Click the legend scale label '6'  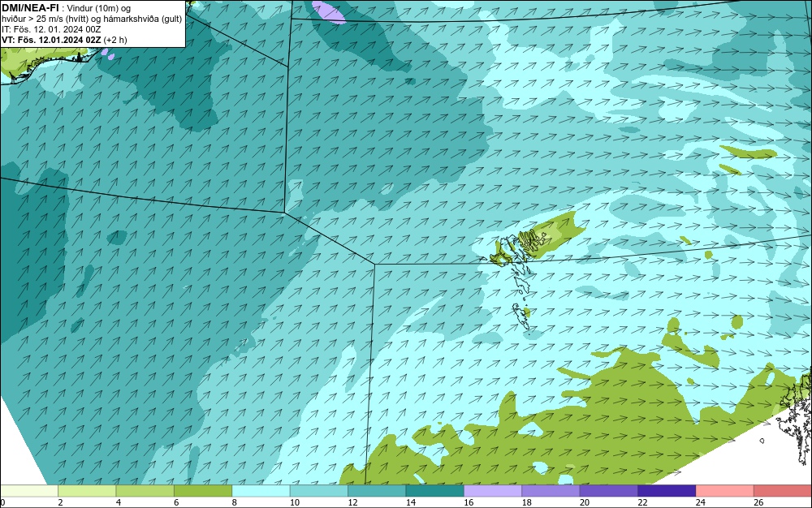[176, 502]
